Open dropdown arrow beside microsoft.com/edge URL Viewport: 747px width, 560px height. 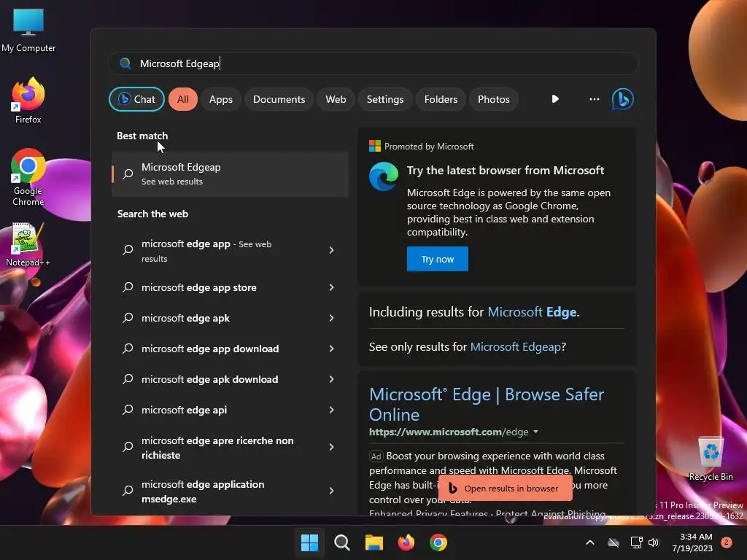tap(536, 432)
